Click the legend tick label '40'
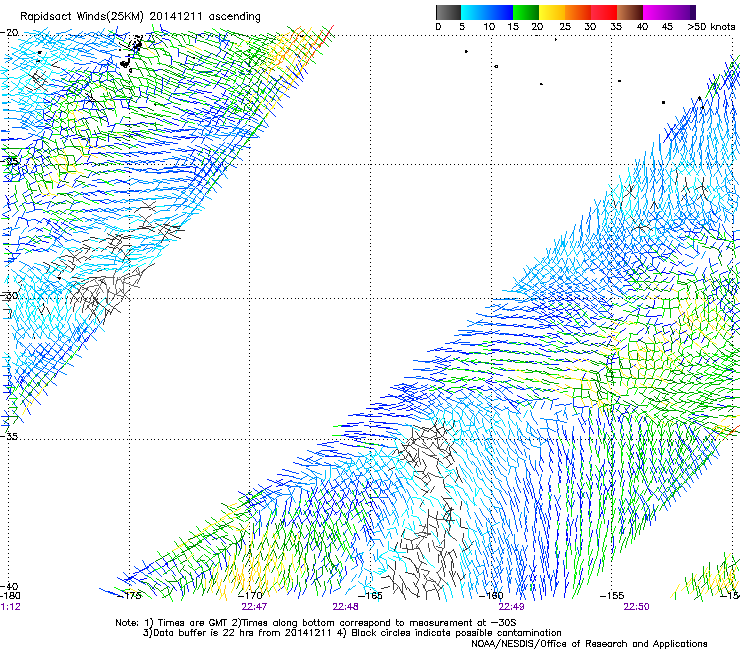Screen dimensions: 740x650 coord(642,27)
